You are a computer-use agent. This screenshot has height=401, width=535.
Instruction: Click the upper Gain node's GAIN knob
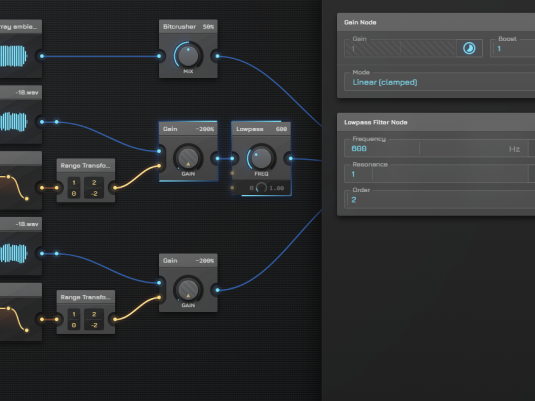[x=188, y=158]
